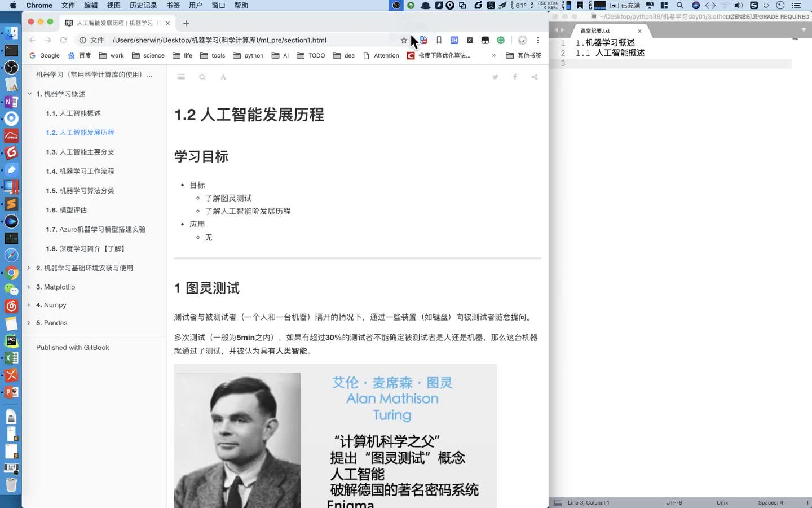Open the 书签 menu

tap(173, 5)
